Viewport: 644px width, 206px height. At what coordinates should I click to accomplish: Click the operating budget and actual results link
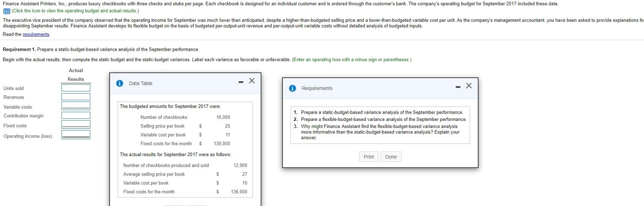pos(75,11)
